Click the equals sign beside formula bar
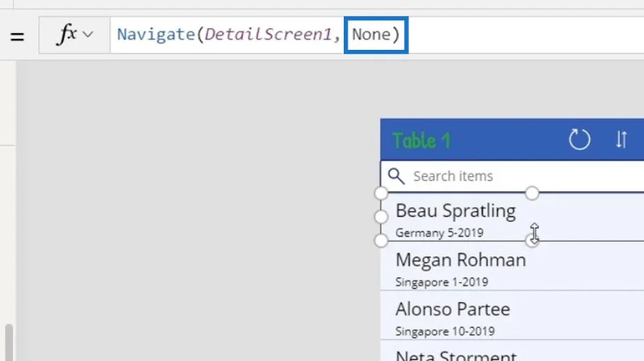This screenshot has width=644, height=361. [x=17, y=37]
